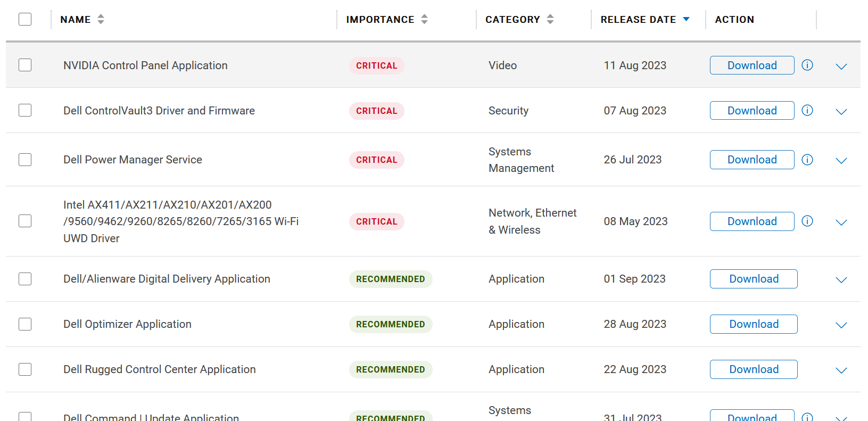Select NVIDIA Control Panel Application checkbox

point(25,65)
